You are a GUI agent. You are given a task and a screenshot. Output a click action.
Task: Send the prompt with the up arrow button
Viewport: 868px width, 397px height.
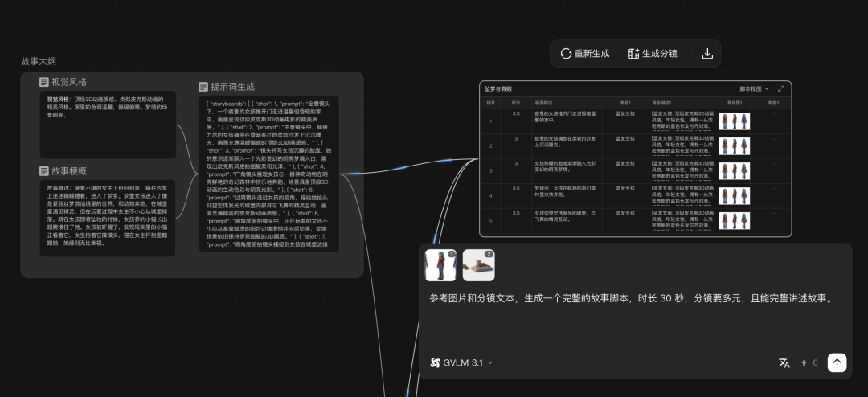coord(837,363)
